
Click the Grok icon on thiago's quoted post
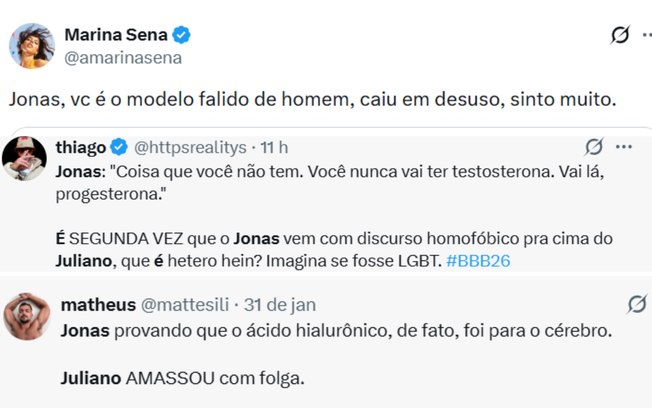click(593, 147)
